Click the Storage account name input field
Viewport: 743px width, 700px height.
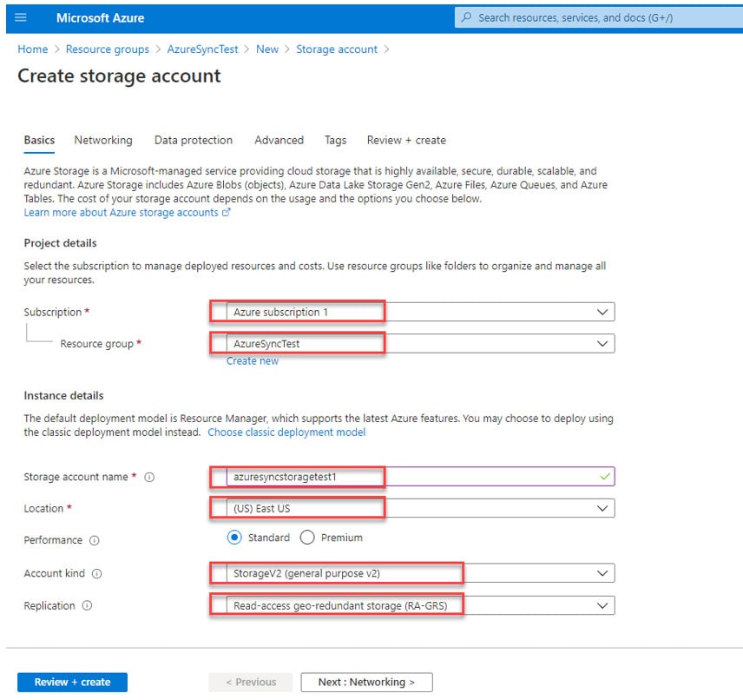pos(420,477)
